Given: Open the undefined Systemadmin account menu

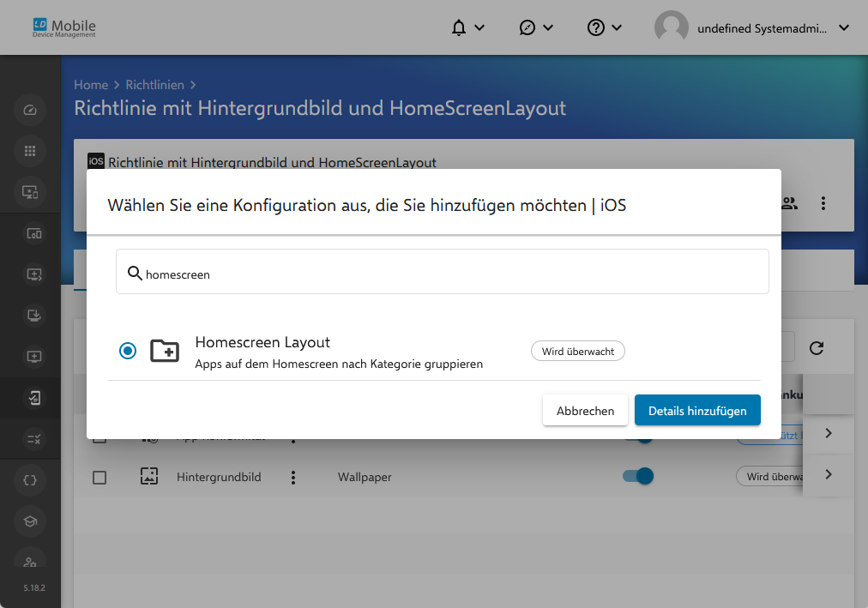Looking at the screenshot, I should 762,29.
